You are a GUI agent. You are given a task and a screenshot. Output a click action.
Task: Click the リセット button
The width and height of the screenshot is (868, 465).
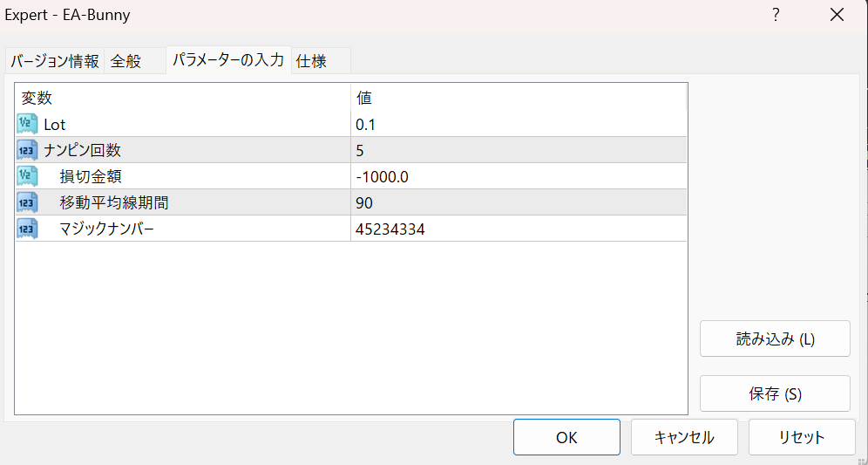click(x=802, y=437)
